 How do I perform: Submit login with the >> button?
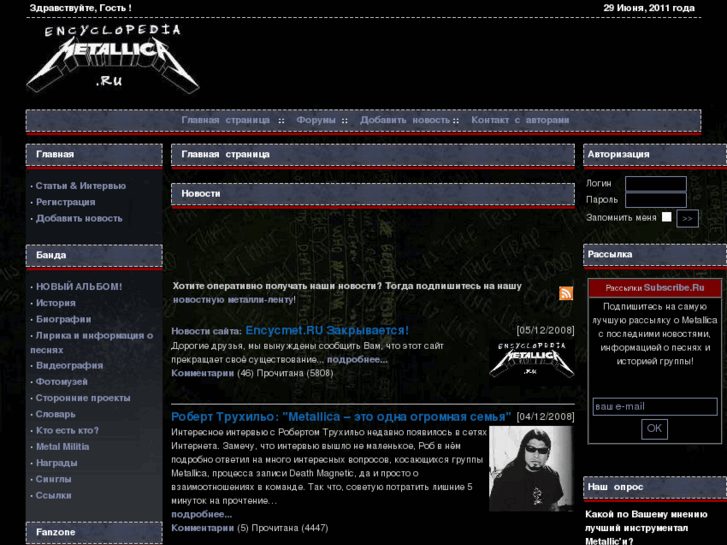point(687,218)
